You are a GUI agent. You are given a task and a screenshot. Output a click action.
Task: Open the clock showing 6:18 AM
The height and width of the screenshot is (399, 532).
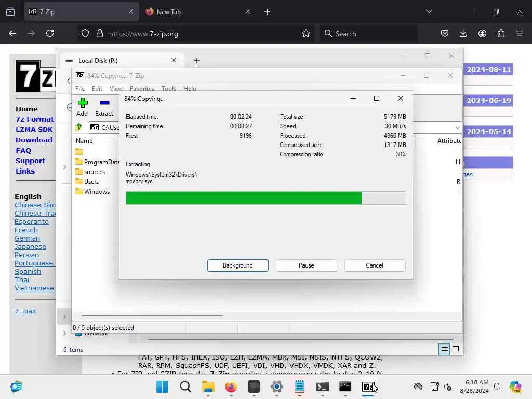click(474, 387)
